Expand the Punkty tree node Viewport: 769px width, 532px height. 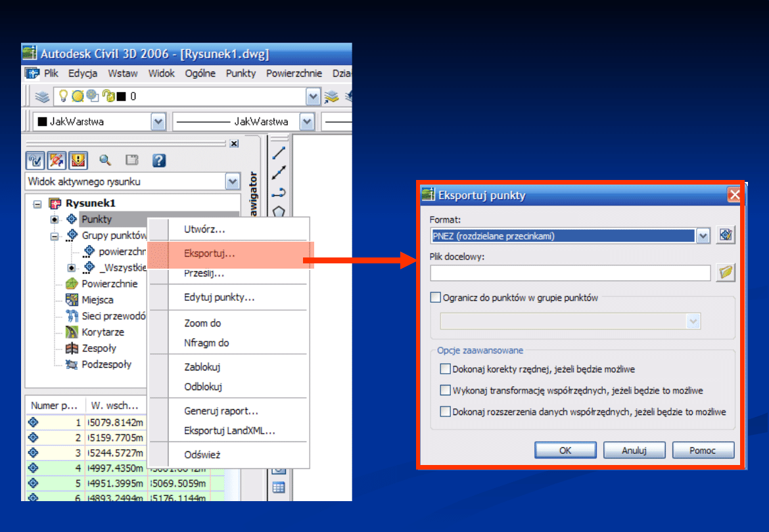coord(55,219)
